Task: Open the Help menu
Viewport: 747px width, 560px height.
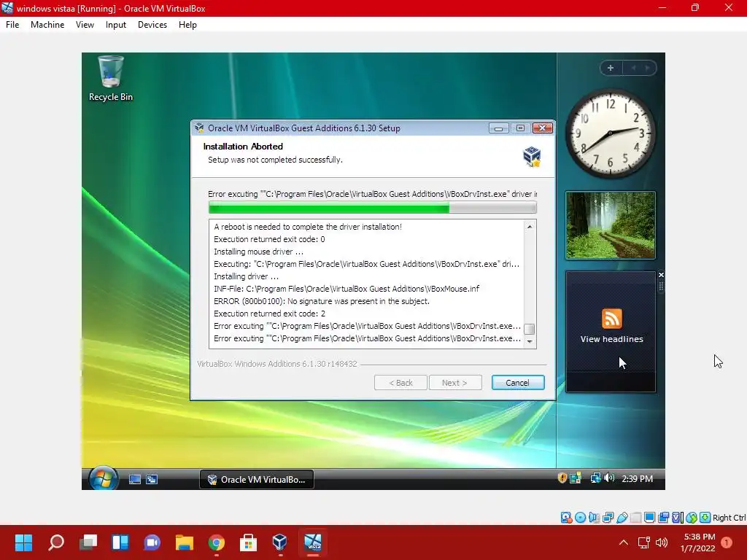Action: (187, 25)
